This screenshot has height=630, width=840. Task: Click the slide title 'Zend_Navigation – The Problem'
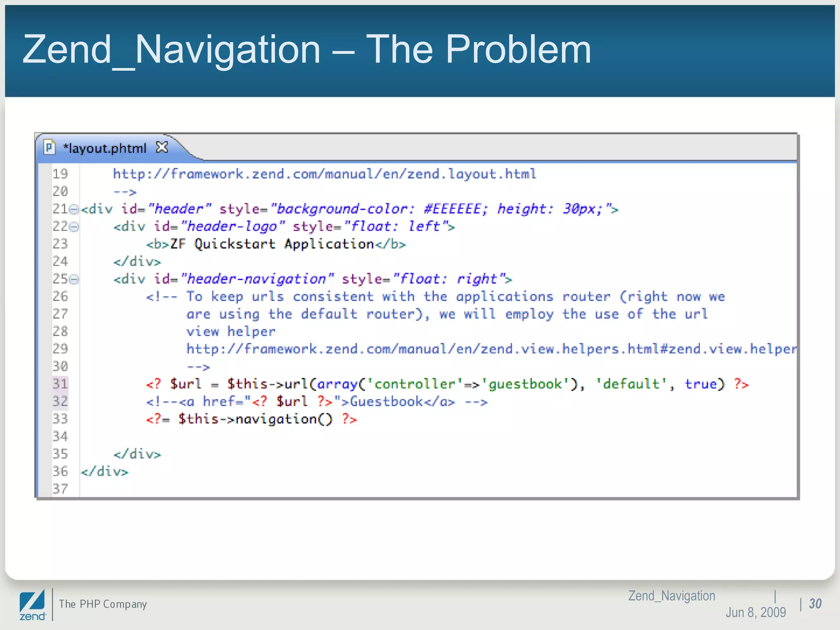(x=307, y=50)
